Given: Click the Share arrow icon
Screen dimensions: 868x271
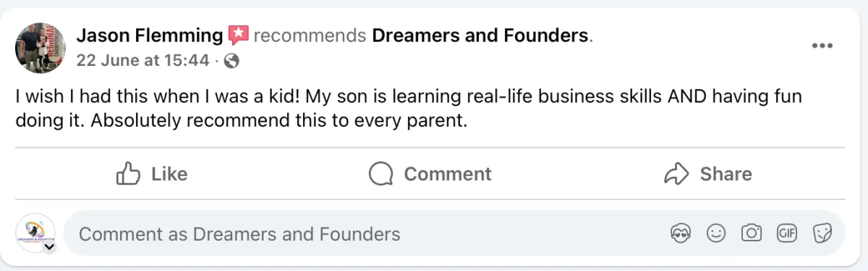Looking at the screenshot, I should pos(676,174).
